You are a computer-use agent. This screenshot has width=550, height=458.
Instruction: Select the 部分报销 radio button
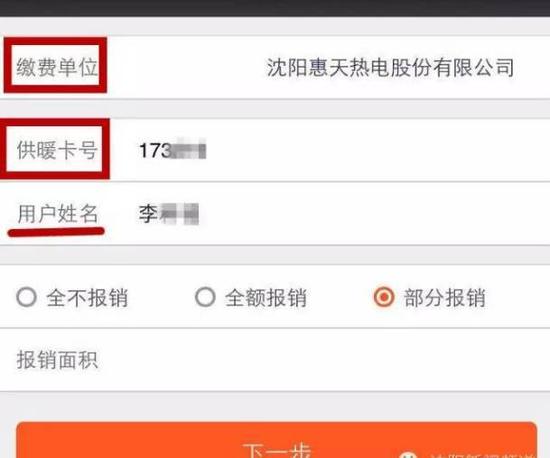point(384,297)
